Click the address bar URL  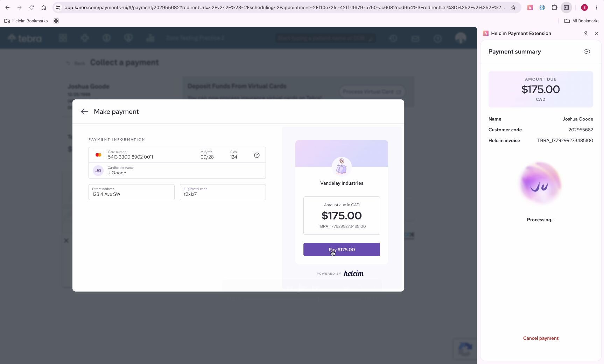point(285,7)
